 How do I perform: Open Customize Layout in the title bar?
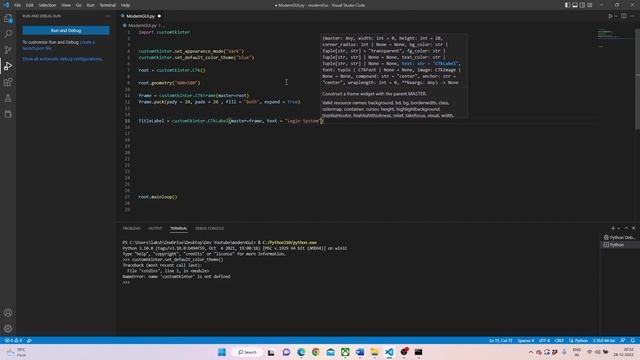[590, 5]
